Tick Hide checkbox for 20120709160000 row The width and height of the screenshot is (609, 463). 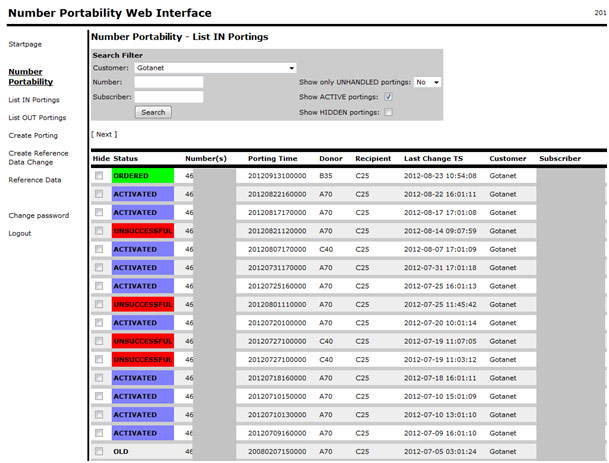(99, 433)
